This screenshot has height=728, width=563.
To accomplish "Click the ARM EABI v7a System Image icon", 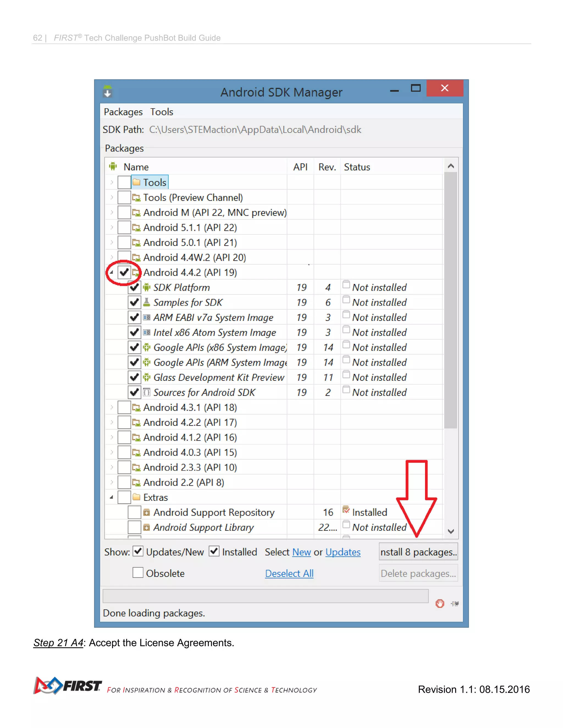I will tap(147, 317).
